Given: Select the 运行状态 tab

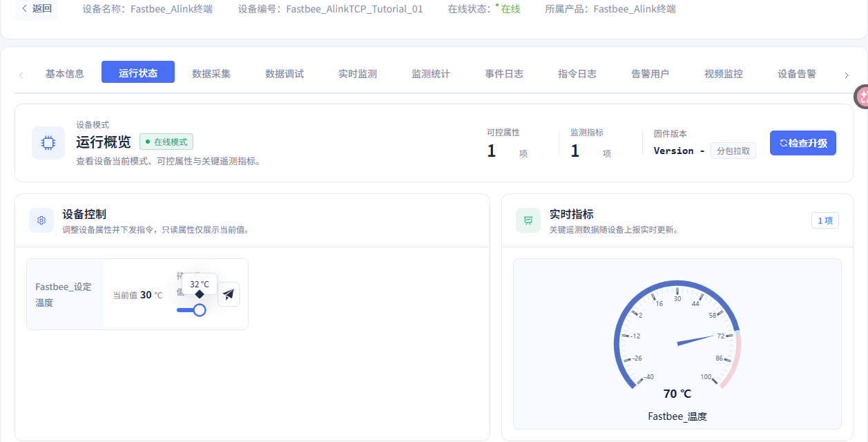Looking at the screenshot, I should (x=138, y=73).
